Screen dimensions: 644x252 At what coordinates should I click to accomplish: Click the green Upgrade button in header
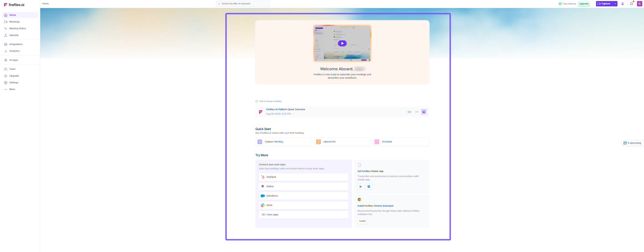coord(584,4)
